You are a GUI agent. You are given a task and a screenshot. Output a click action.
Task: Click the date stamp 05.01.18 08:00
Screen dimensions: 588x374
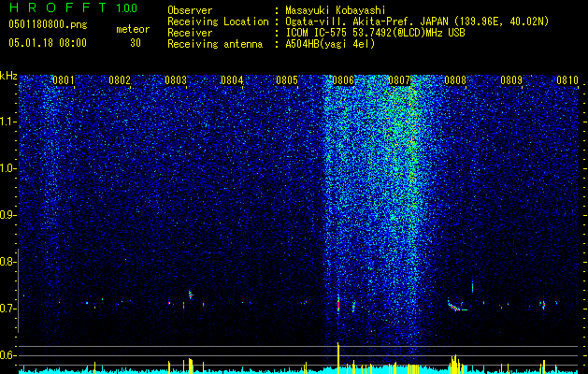tap(48, 43)
